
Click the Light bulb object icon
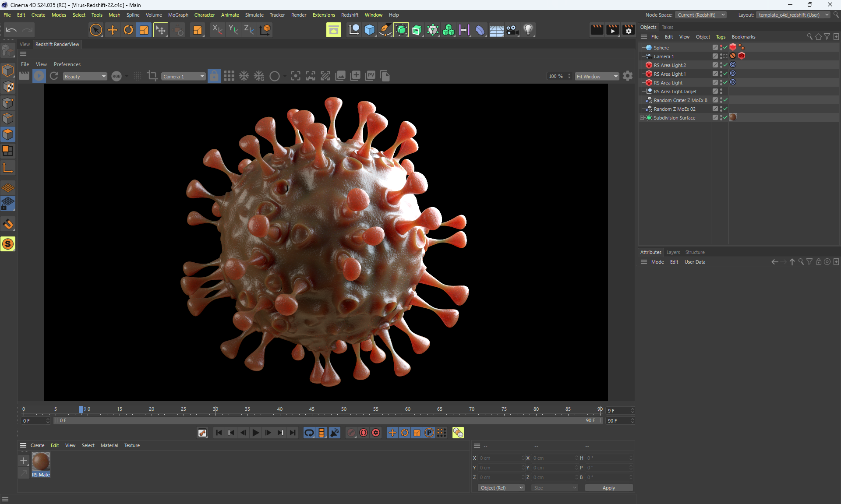528,30
